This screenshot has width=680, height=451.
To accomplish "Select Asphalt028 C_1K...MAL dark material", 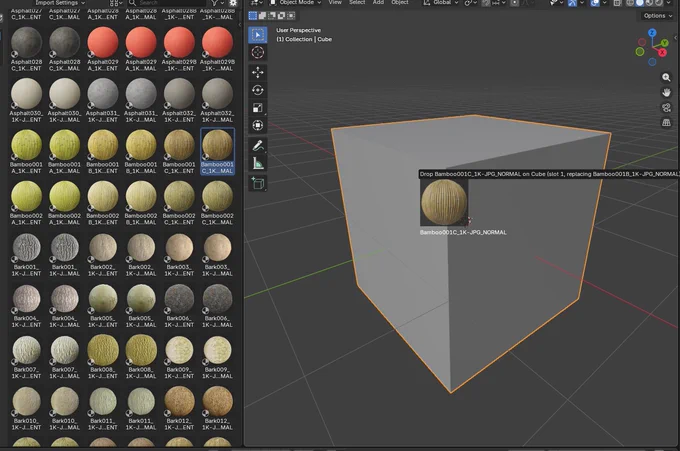I will (x=65, y=49).
